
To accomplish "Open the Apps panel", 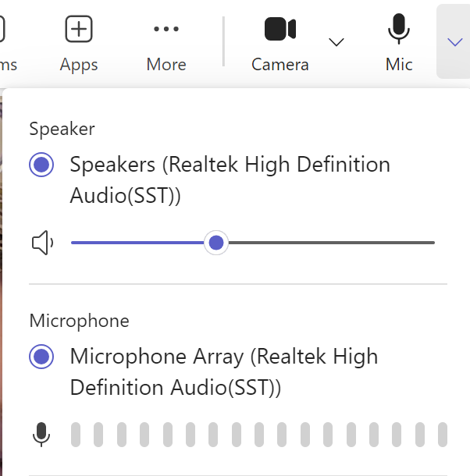I will (x=79, y=43).
